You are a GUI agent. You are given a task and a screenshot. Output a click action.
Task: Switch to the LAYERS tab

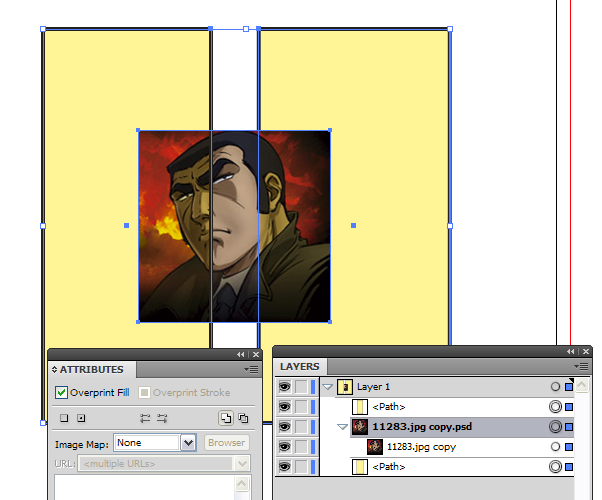pyautogui.click(x=299, y=366)
